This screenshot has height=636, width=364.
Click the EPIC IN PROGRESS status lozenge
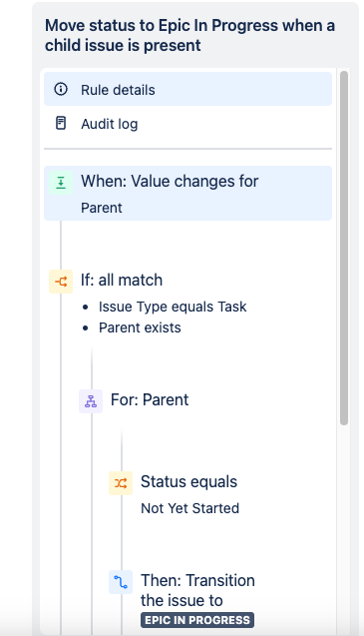197,620
